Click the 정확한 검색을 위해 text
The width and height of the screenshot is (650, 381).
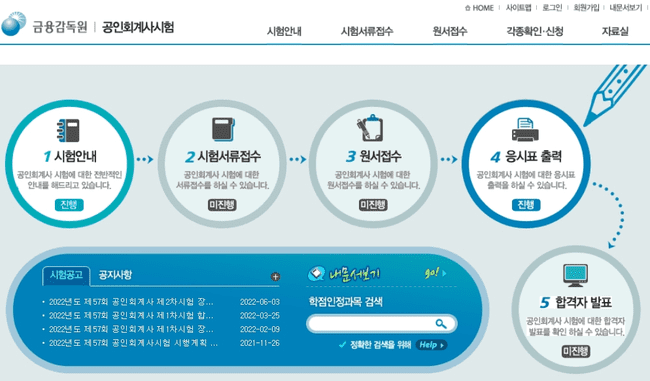tap(380, 345)
